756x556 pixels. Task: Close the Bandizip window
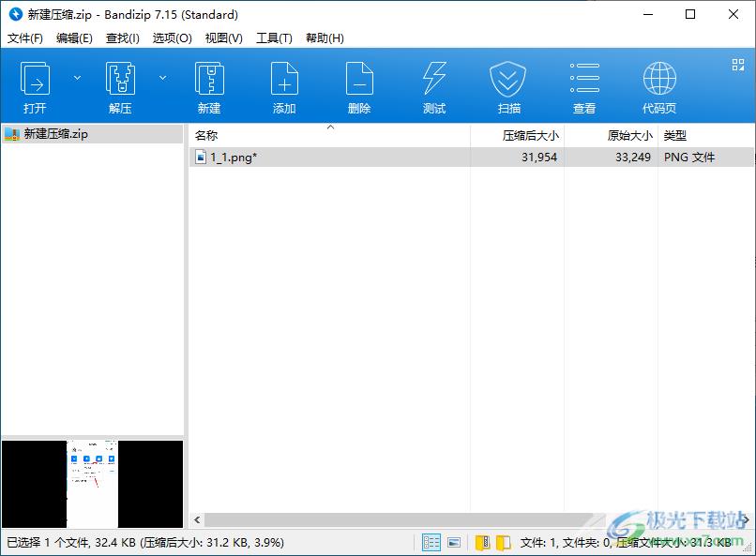733,14
